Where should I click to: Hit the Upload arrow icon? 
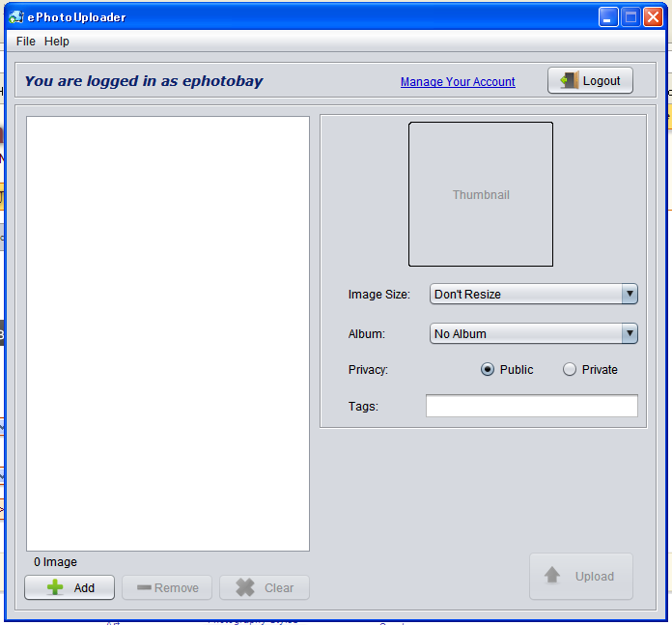click(x=552, y=576)
